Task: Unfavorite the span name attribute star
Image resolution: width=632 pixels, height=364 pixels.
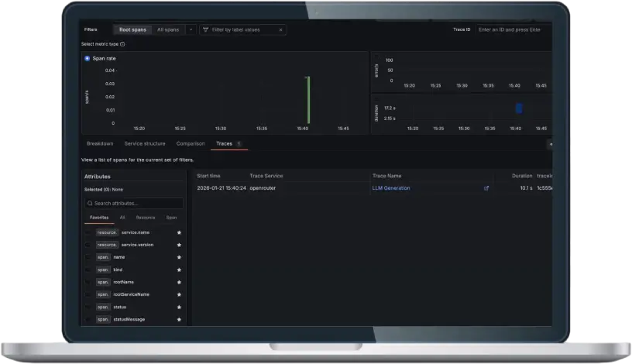Action: [x=179, y=257]
